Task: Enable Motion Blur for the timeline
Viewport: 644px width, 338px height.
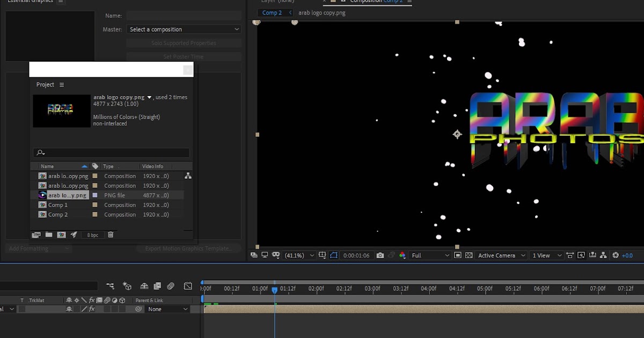Action: [x=171, y=286]
